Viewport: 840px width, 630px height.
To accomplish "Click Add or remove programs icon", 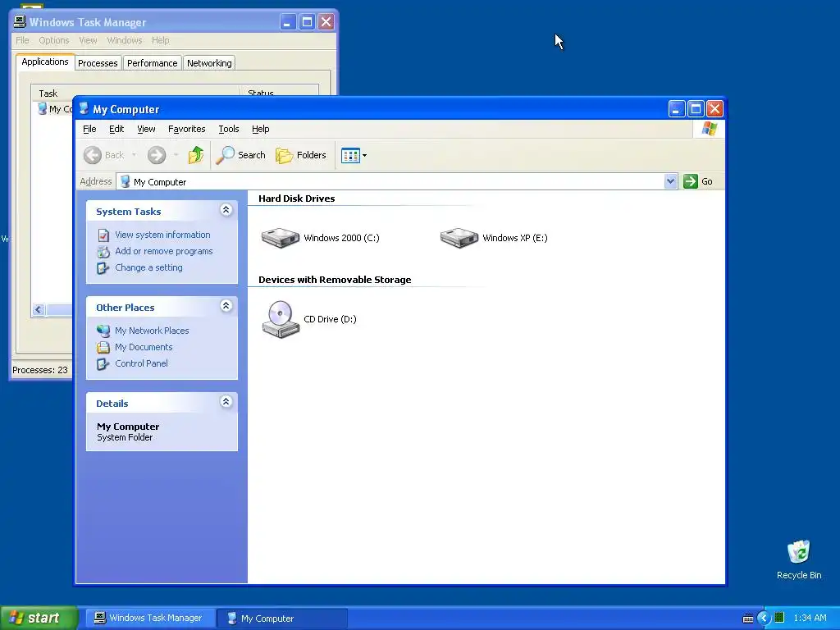I will pos(103,251).
